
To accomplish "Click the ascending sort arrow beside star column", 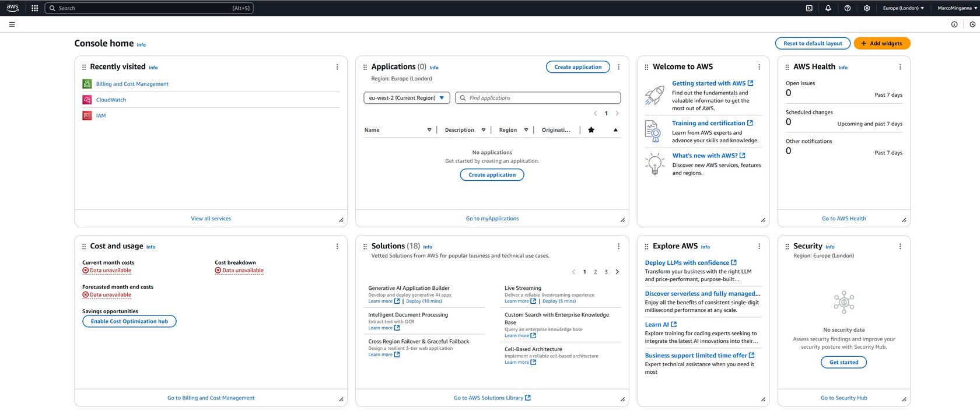I will 615,130.
